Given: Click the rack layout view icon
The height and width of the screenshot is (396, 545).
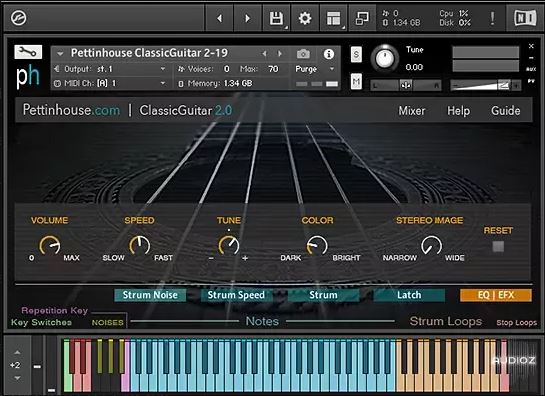Looking at the screenshot, I should click(334, 18).
